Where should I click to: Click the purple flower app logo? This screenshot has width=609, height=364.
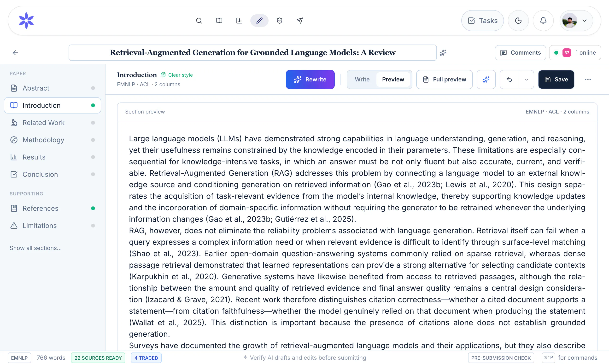coord(26,21)
